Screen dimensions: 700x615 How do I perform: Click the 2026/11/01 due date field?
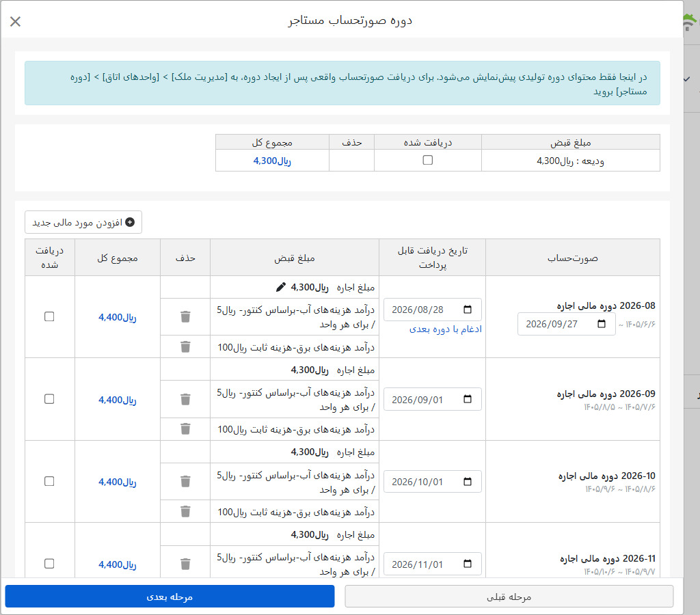tap(432, 564)
